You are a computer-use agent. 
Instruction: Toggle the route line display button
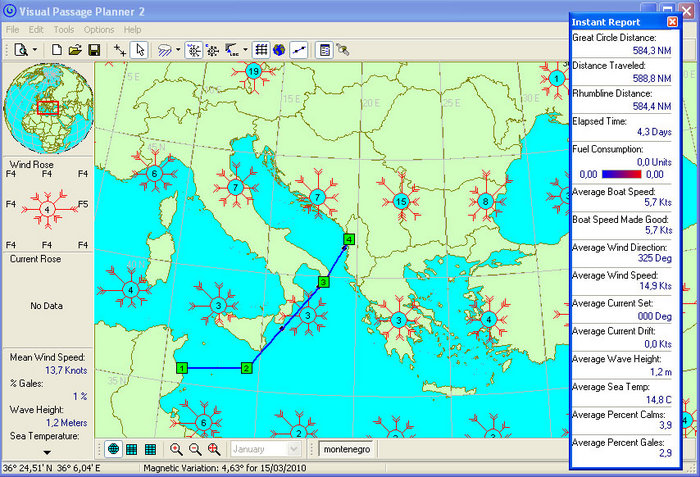(299, 49)
